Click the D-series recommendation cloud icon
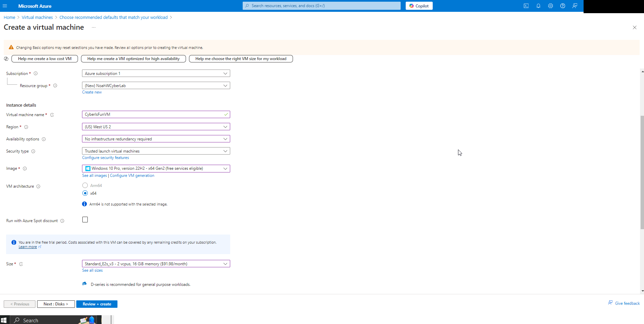 click(x=84, y=284)
